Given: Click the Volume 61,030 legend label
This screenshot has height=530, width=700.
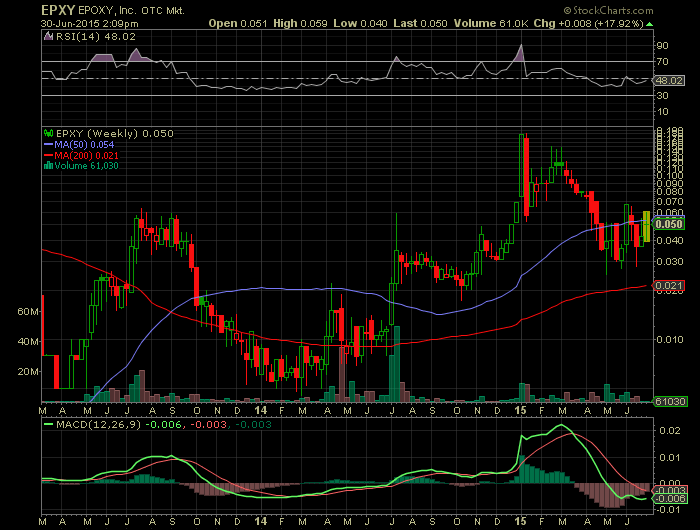Looking at the screenshot, I should (x=87, y=166).
